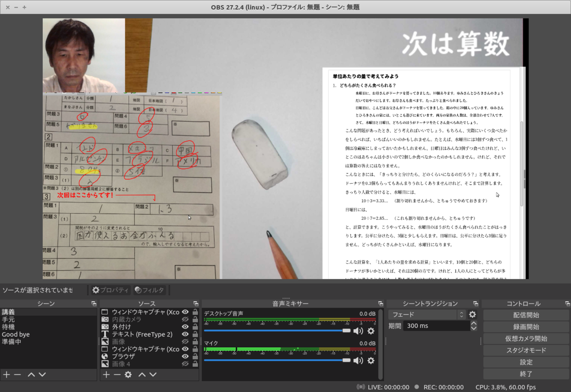Show the hidden 内蔵カメラ source
The width and height of the screenshot is (571, 392).
pyautogui.click(x=186, y=320)
